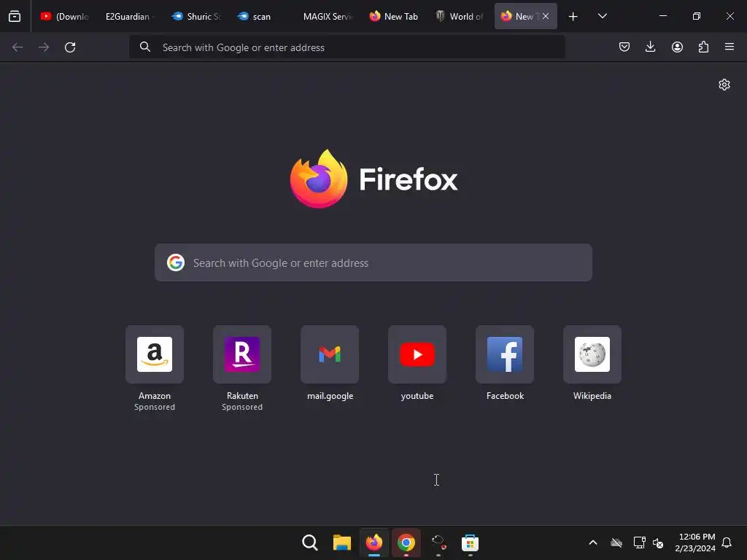Focus the center Google search box
This screenshot has height=560, width=747.
[x=373, y=262]
